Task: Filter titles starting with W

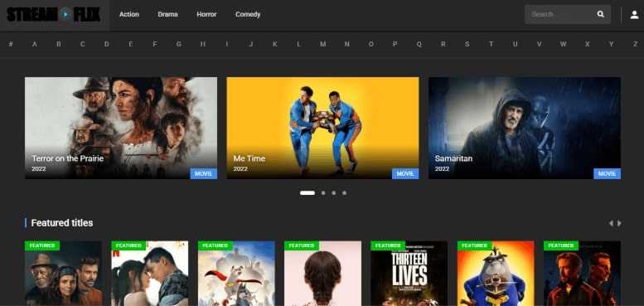Action: click(563, 44)
